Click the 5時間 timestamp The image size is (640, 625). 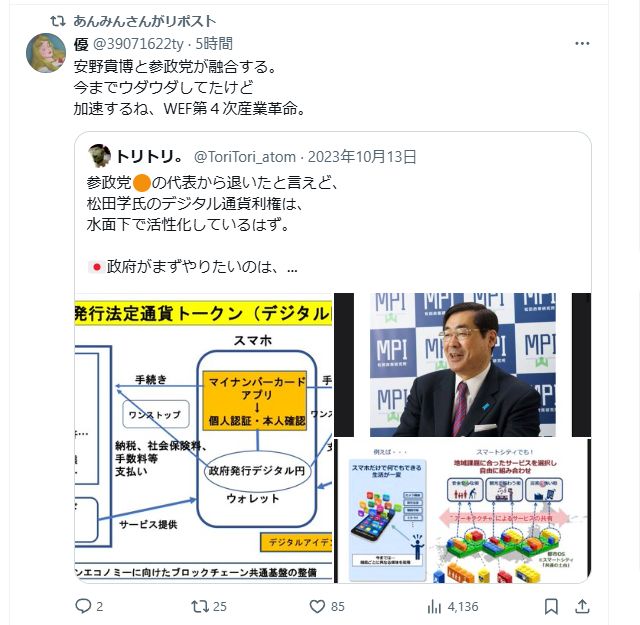(x=214, y=44)
